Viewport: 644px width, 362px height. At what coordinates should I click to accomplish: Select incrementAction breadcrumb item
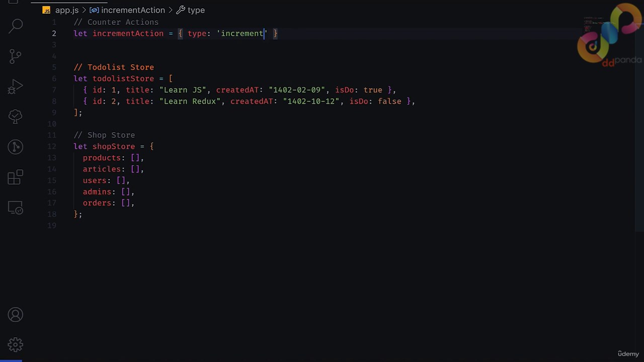point(133,10)
